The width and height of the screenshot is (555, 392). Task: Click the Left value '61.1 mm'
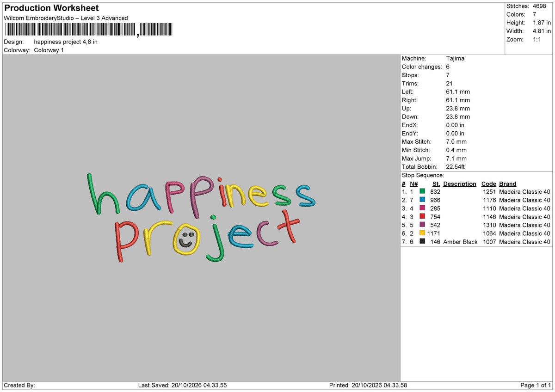[458, 92]
